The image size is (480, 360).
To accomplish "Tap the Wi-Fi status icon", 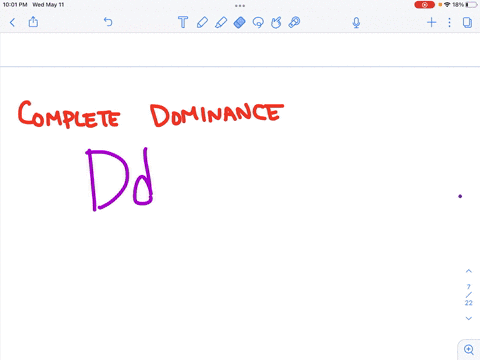I will [x=447, y=5].
